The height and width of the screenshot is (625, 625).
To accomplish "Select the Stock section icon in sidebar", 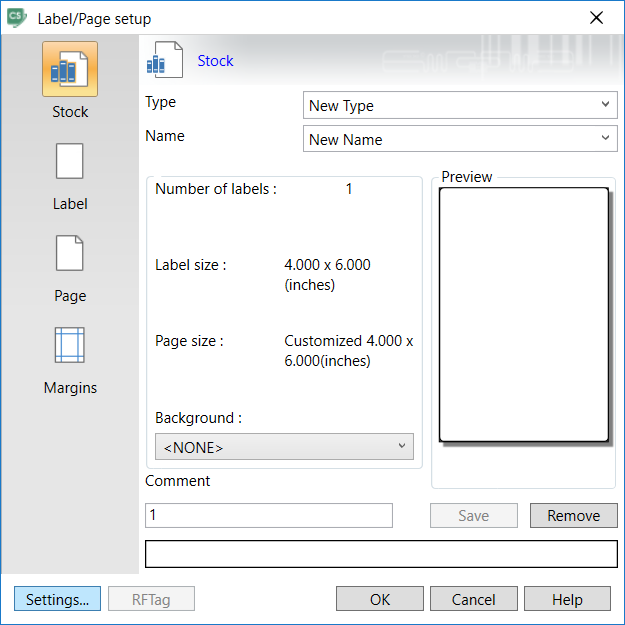I will pyautogui.click(x=70, y=70).
